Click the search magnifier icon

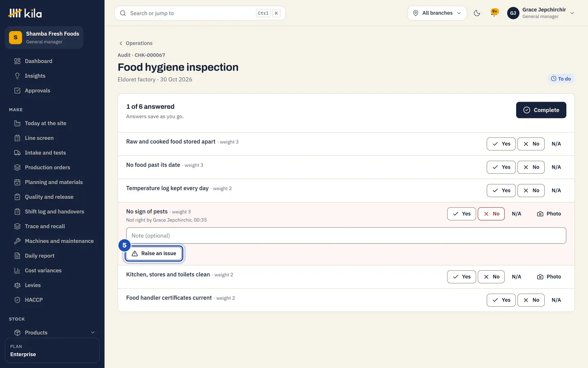pyautogui.click(x=123, y=13)
